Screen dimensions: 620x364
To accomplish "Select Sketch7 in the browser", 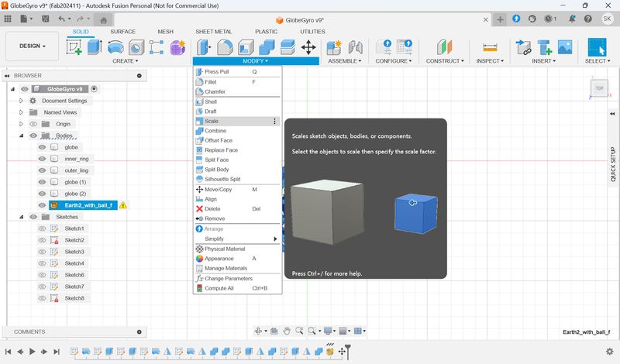I will (x=74, y=287).
